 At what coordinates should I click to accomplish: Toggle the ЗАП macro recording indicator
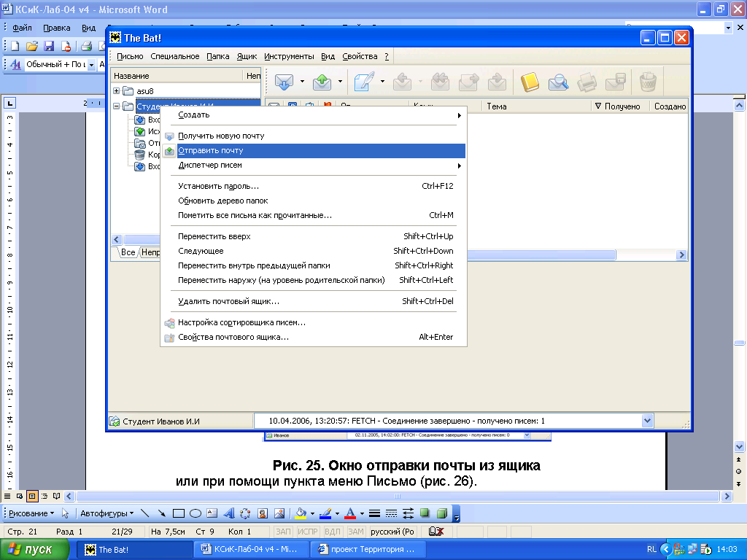[283, 532]
